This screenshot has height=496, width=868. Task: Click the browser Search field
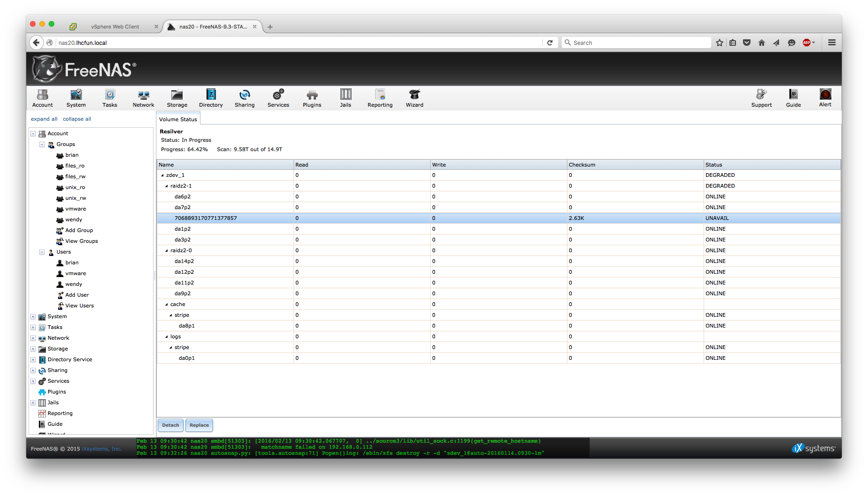[637, 43]
